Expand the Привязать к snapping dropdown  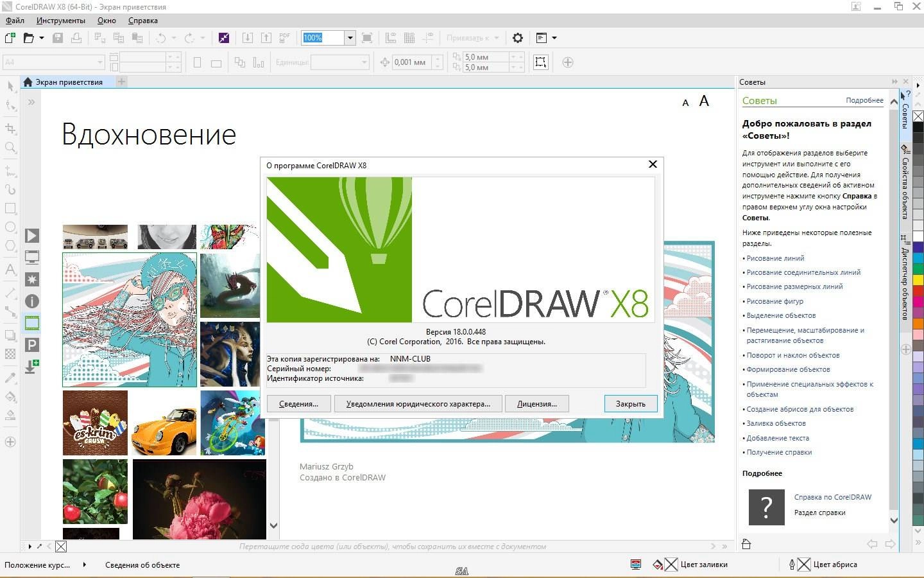click(x=496, y=38)
